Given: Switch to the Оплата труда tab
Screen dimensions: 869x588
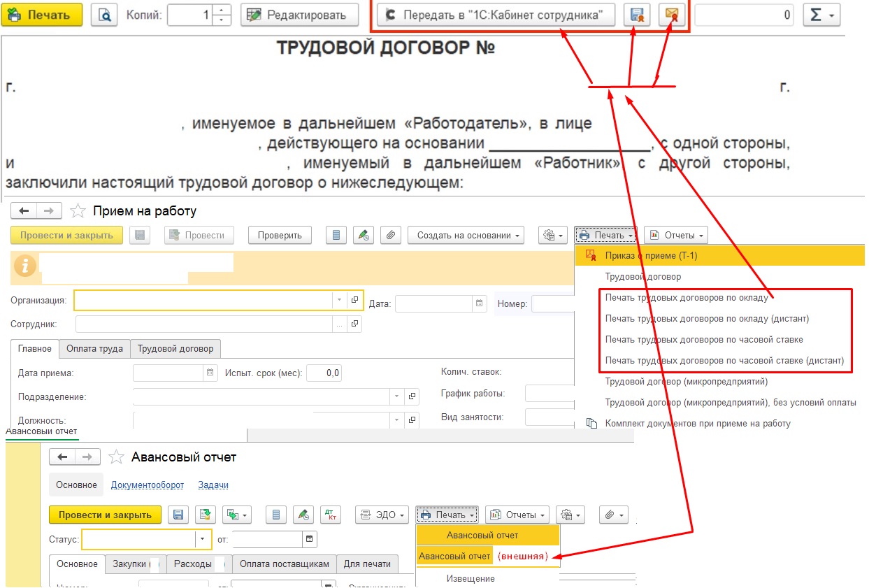Looking at the screenshot, I should point(95,349).
